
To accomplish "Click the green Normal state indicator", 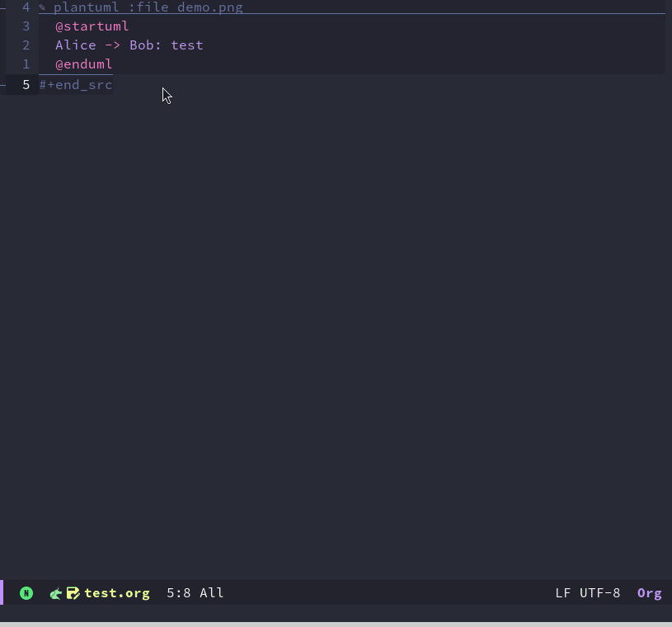I will pyautogui.click(x=26, y=593).
